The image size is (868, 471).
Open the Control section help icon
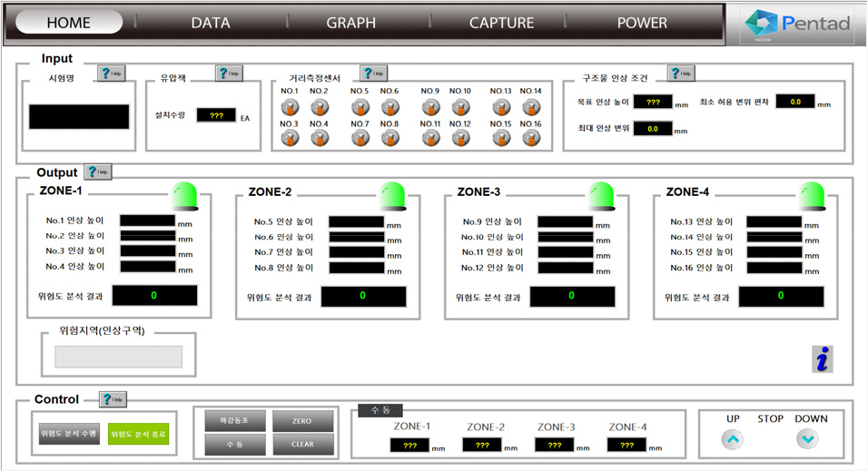[x=113, y=399]
